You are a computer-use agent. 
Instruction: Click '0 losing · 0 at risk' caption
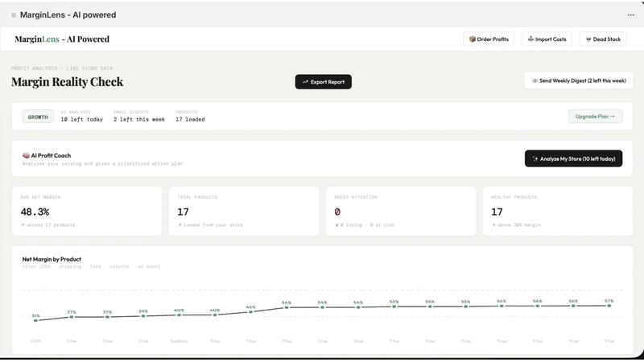tap(367, 225)
